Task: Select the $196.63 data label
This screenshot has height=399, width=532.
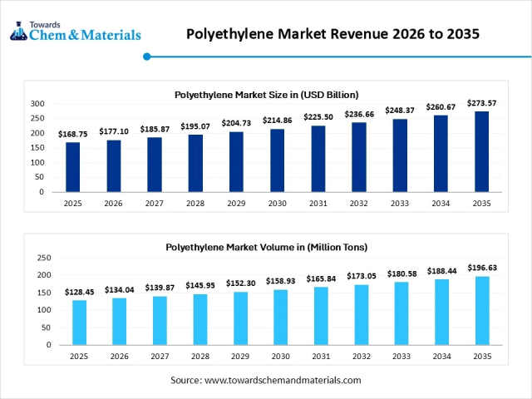Action: coord(481,268)
